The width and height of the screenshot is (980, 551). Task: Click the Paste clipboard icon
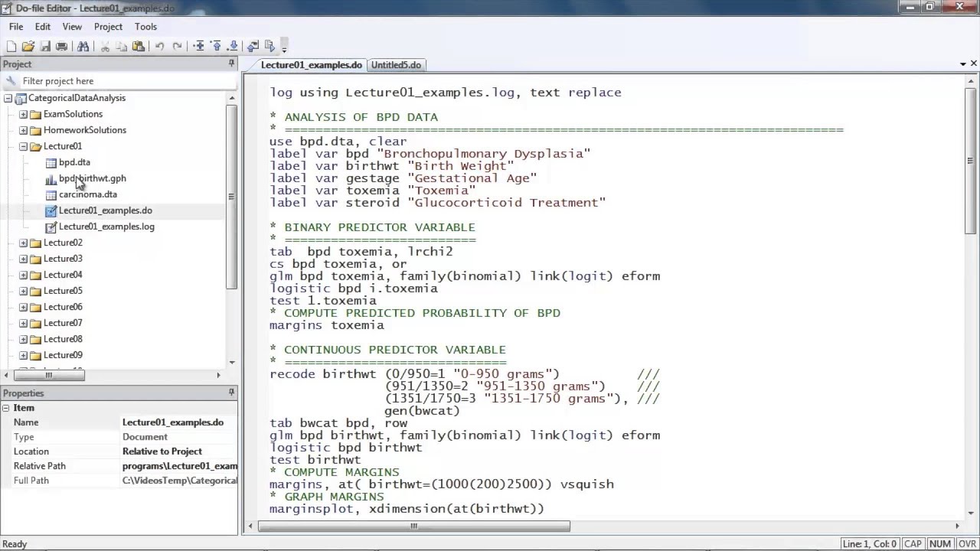coord(139,47)
